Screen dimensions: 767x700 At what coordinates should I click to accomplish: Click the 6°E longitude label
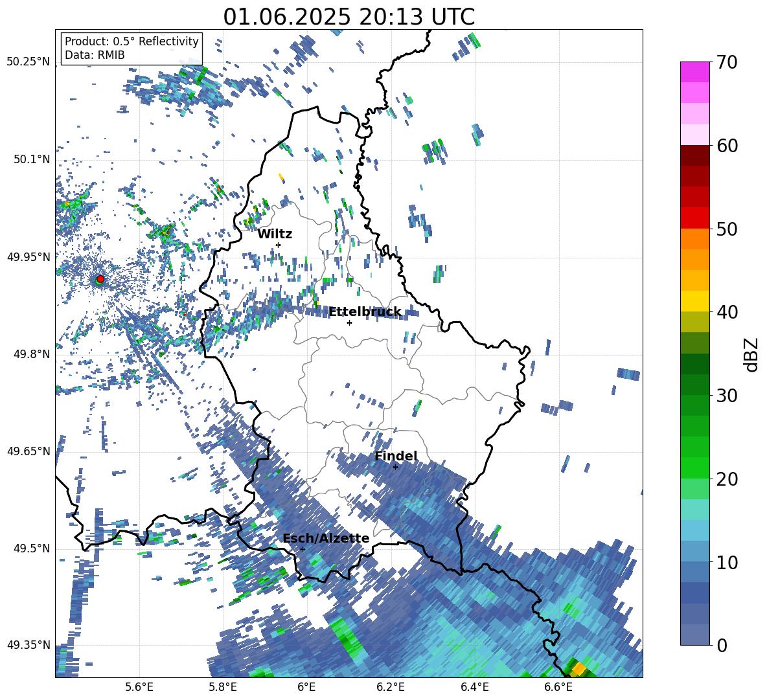click(x=306, y=687)
